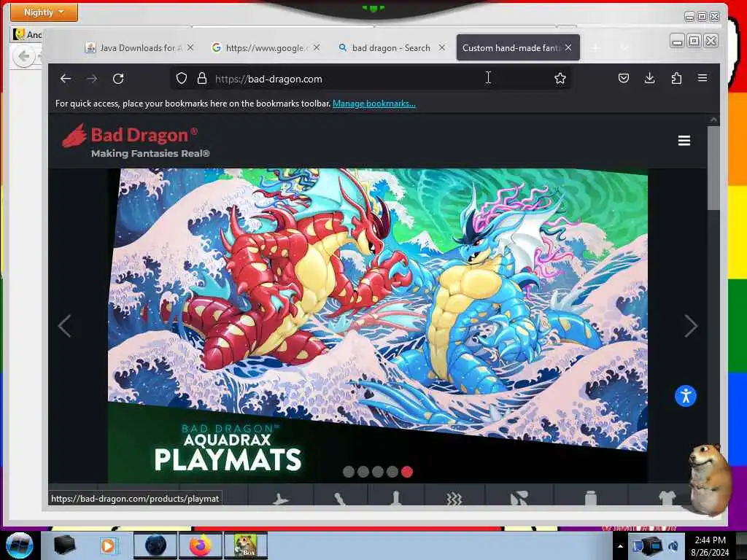Expand the list all tabs chevron
The width and height of the screenshot is (747, 560).
point(624,47)
